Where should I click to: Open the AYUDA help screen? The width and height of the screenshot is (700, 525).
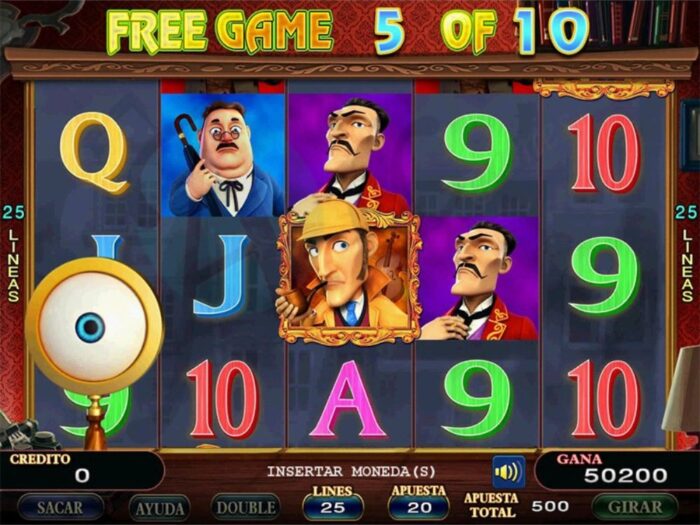[x=159, y=508]
